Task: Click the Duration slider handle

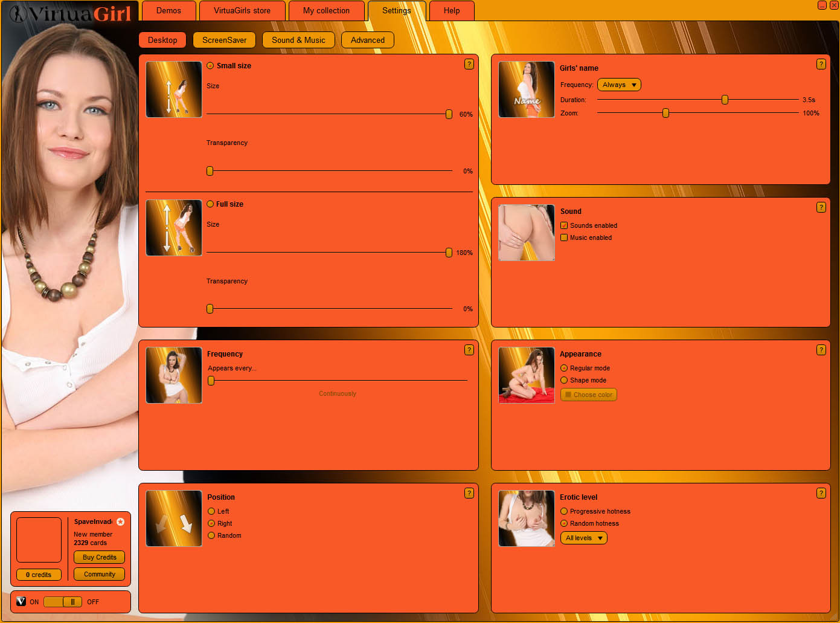Action: (x=725, y=100)
